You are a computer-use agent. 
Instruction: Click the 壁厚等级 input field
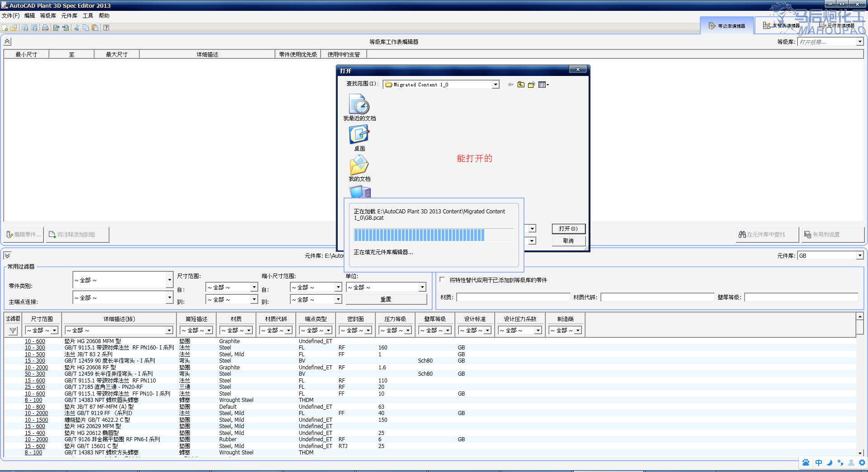[801, 297]
